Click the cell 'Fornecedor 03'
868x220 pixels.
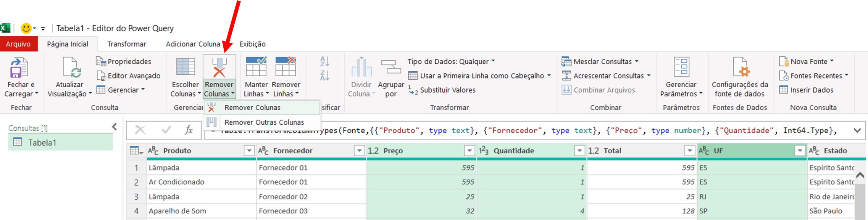coord(311,211)
